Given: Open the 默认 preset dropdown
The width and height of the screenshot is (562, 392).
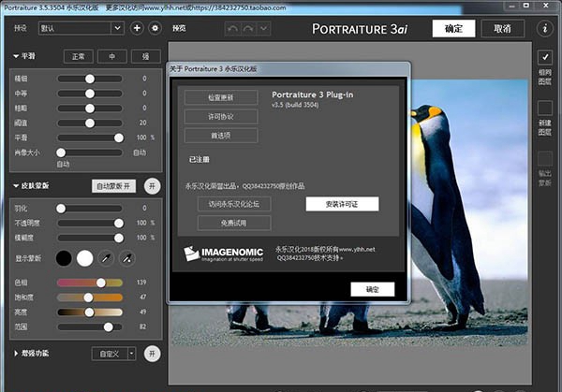Looking at the screenshot, I should [81, 28].
